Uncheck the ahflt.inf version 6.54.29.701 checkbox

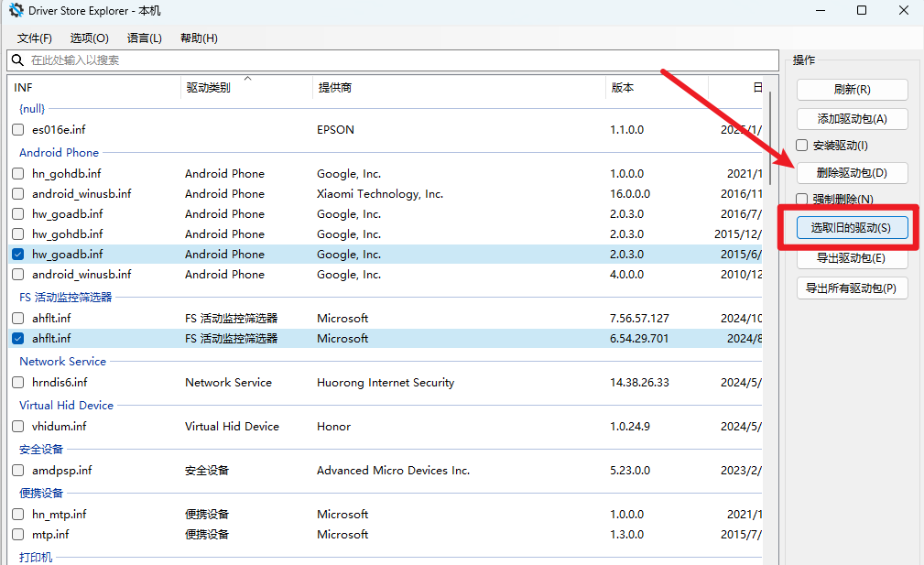tap(18, 338)
